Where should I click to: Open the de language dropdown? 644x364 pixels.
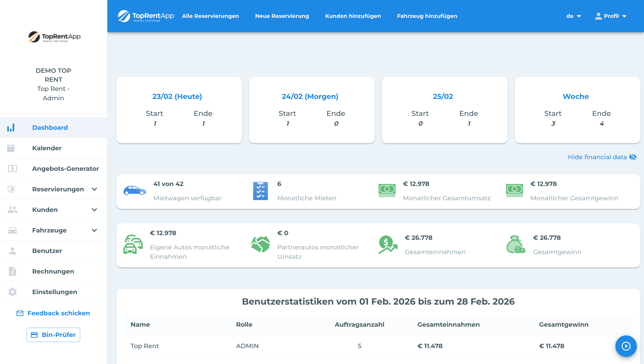(573, 16)
